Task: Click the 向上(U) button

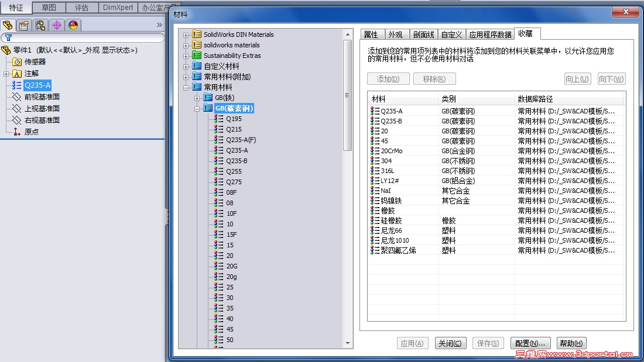Action: (577, 79)
